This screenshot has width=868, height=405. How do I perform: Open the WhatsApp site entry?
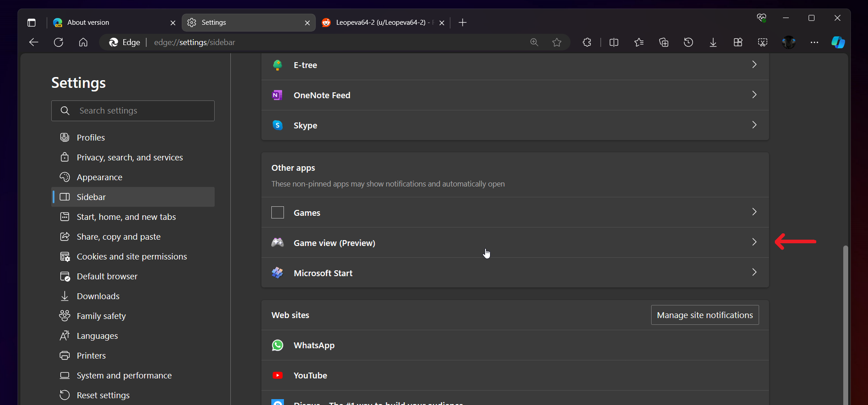[x=515, y=345]
